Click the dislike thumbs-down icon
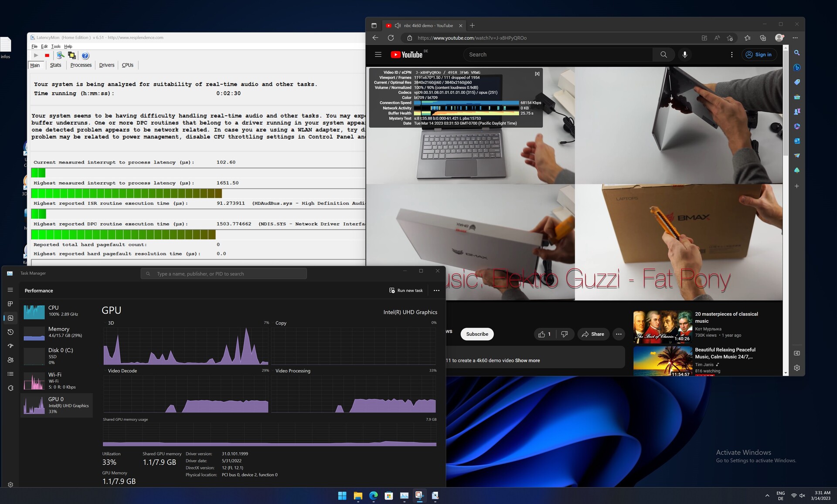837x504 pixels. (565, 334)
